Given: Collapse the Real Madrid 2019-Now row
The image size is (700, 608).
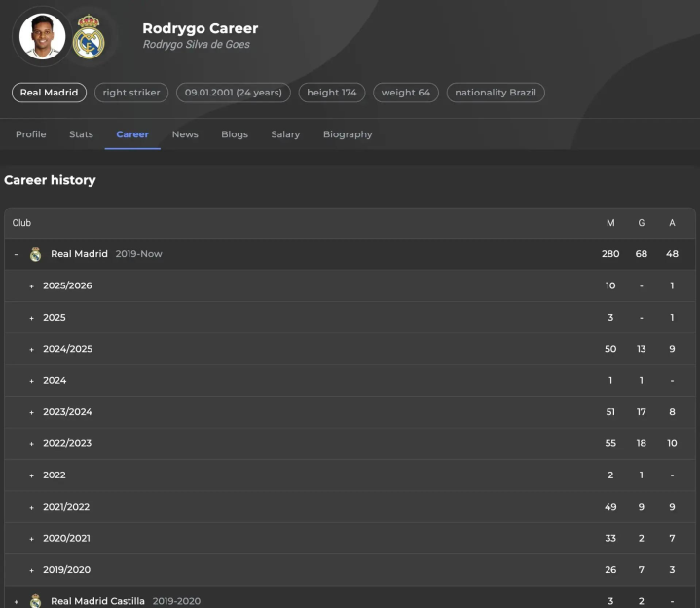Looking at the screenshot, I should click(x=17, y=254).
